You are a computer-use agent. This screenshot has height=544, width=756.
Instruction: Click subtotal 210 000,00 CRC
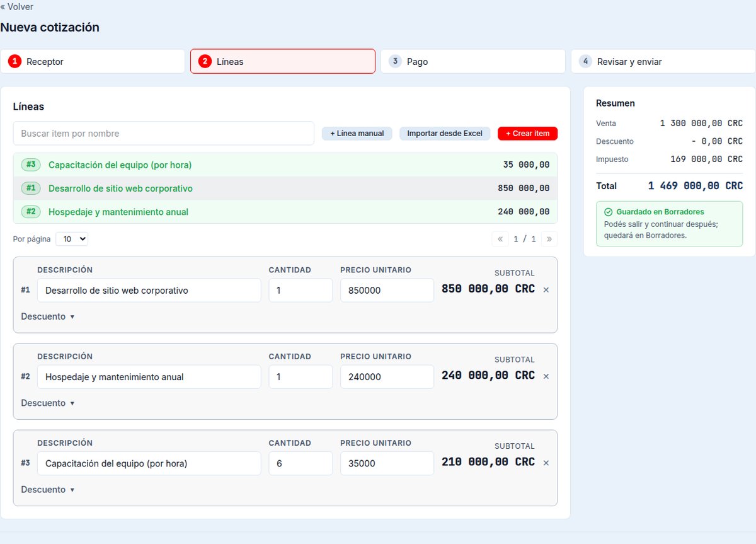point(488,462)
